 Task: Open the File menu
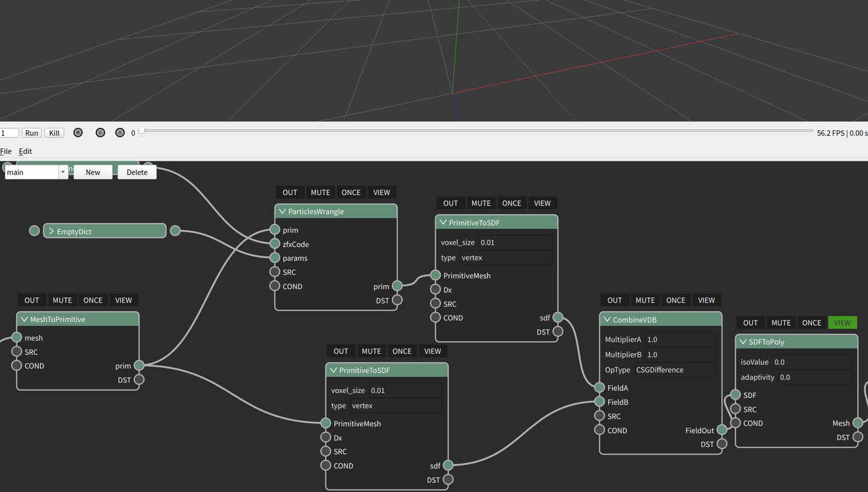click(x=5, y=151)
